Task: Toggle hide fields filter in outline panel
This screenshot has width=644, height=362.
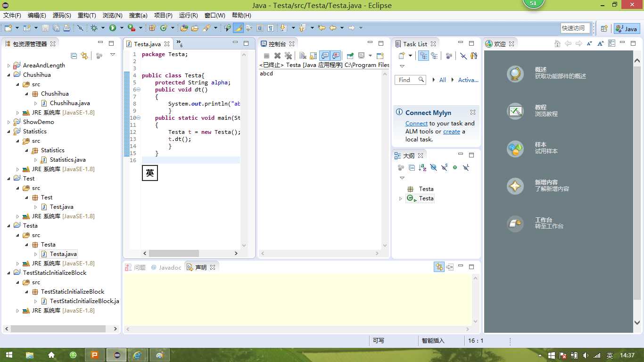Action: coord(433,167)
